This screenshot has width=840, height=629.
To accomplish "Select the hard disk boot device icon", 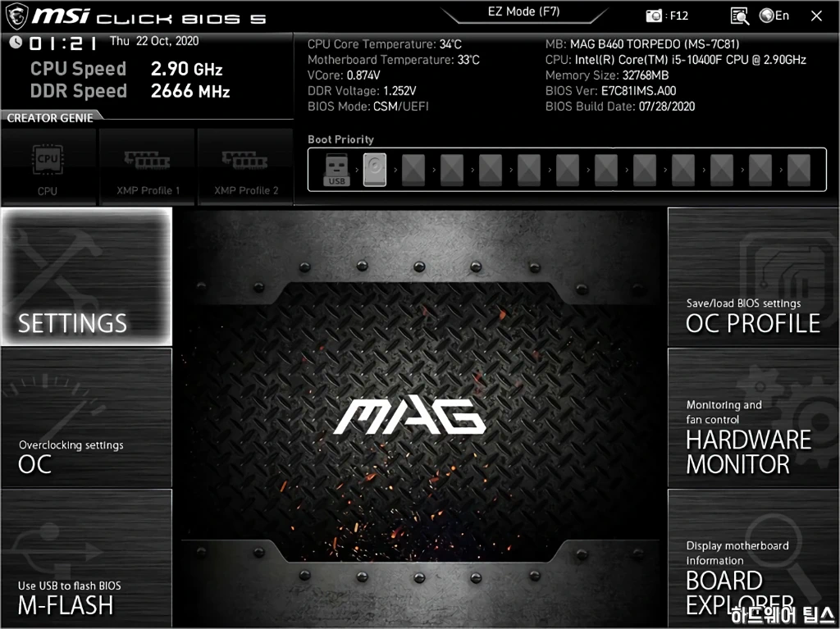I will 374,170.
